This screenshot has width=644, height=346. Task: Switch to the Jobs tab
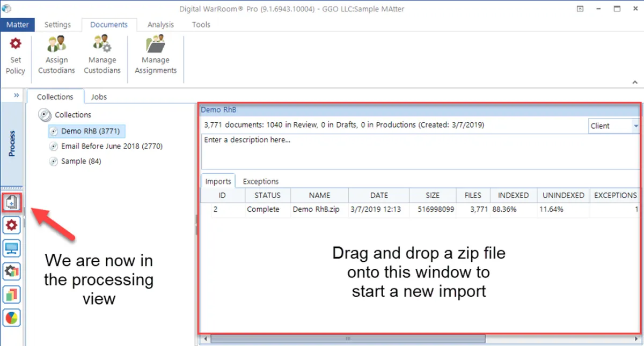(x=99, y=97)
